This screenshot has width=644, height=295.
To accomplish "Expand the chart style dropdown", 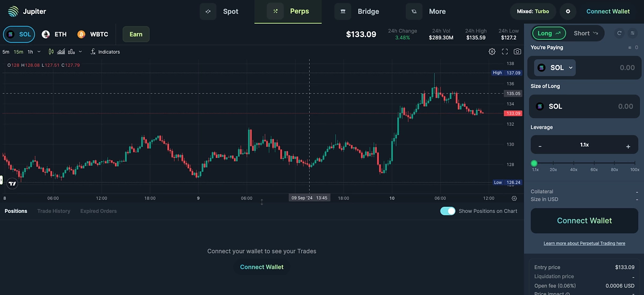I will (80, 52).
